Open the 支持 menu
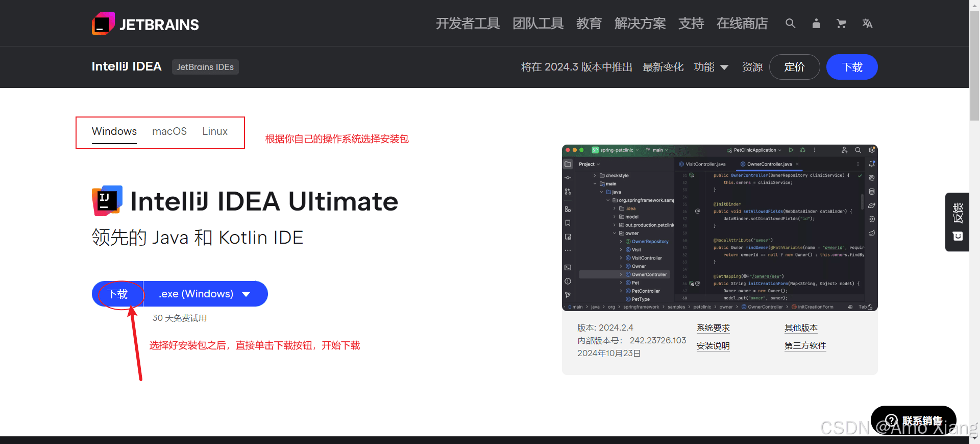The width and height of the screenshot is (980, 444). click(691, 24)
